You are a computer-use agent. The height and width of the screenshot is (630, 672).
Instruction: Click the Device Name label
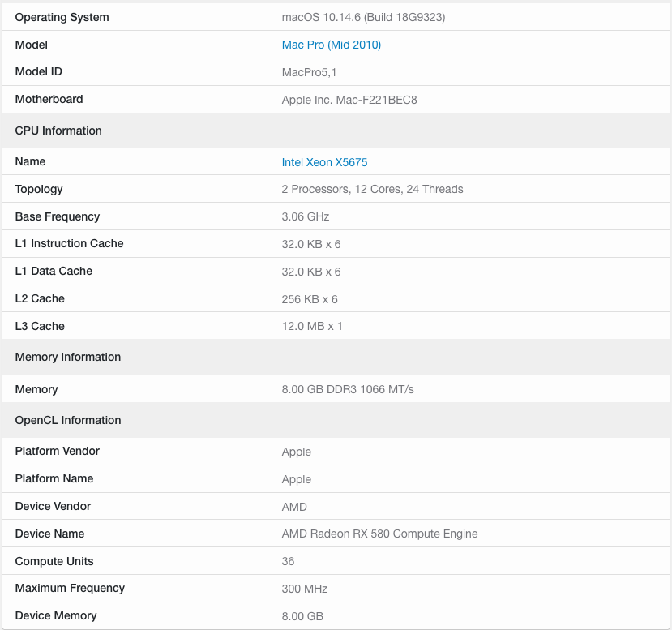coord(49,534)
